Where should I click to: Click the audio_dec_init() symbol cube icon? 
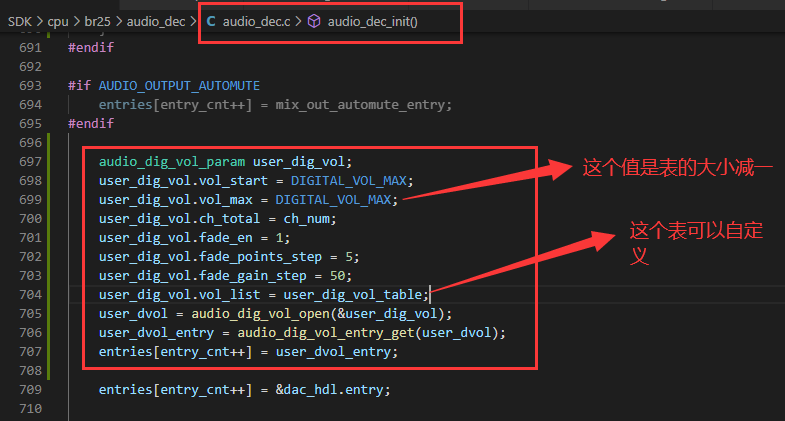click(314, 22)
